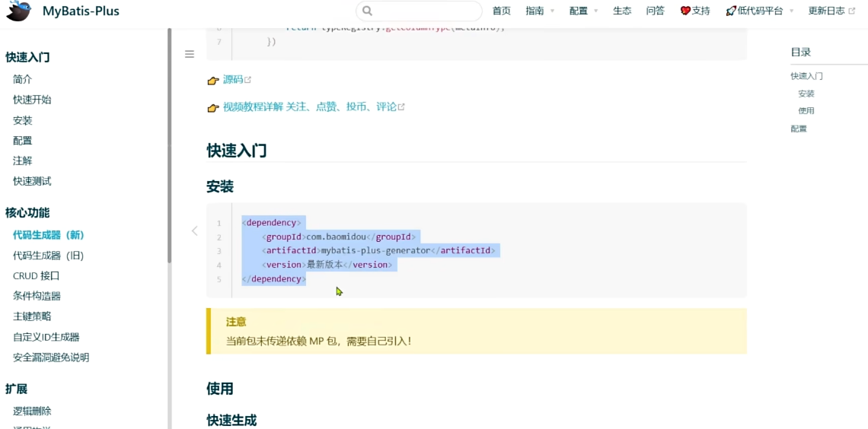Click the 注意 warning title
Image resolution: width=868 pixels, height=429 pixels.
[236, 322]
